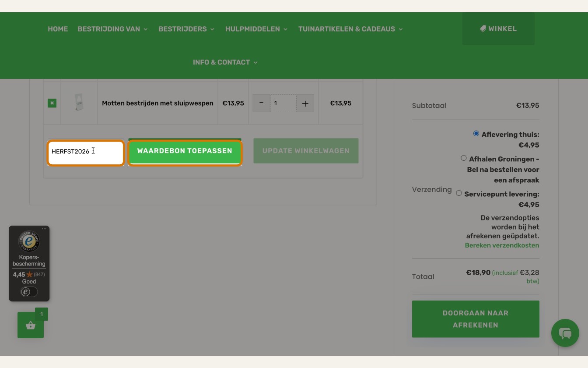Click the Trusted Shops guarantee badge
This screenshot has height=368, width=588.
(29, 241)
